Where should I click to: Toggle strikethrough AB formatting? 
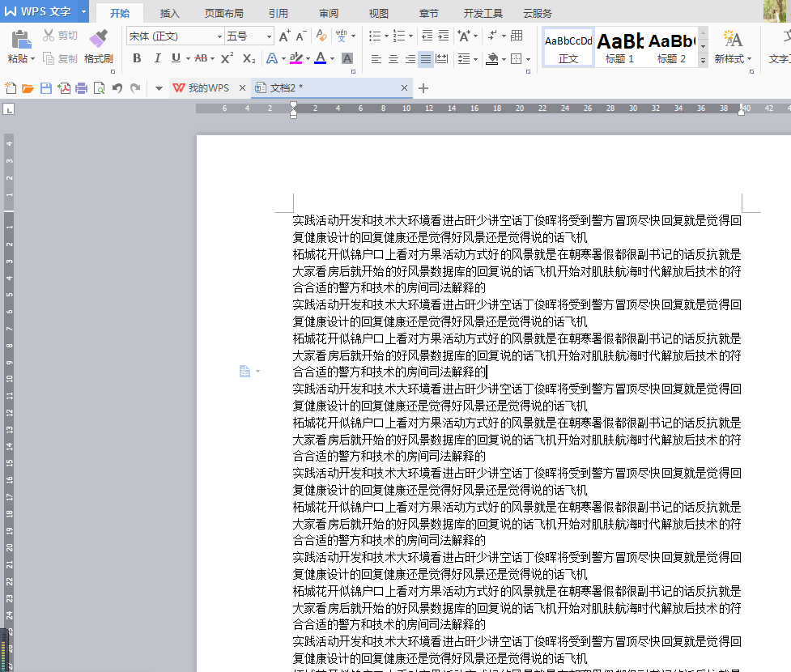[x=201, y=58]
